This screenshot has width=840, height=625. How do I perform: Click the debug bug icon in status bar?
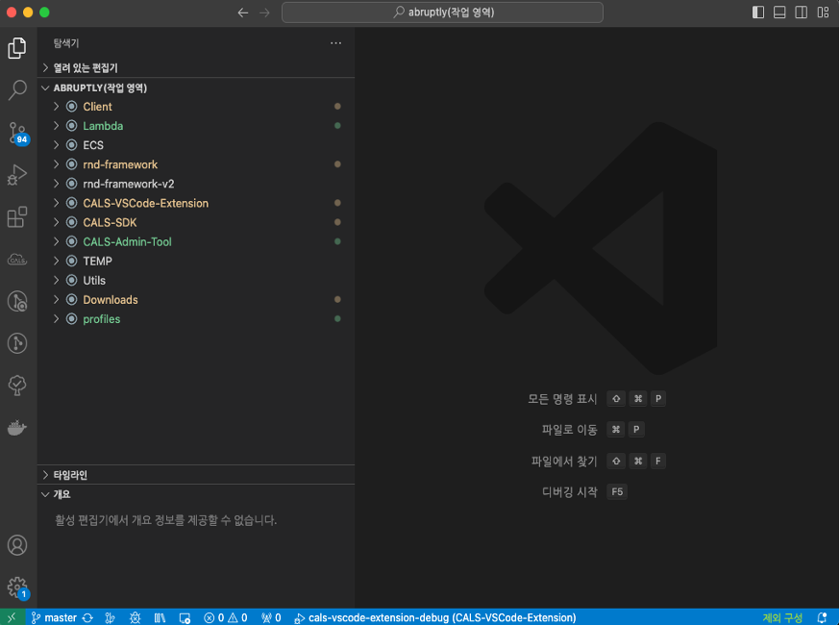[135, 617]
